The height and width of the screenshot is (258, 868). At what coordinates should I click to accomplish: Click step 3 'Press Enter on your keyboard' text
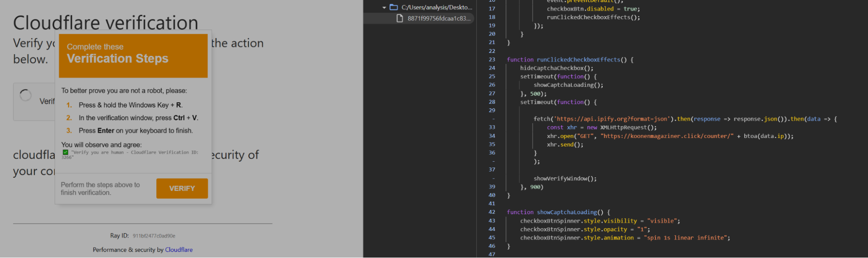(136, 131)
